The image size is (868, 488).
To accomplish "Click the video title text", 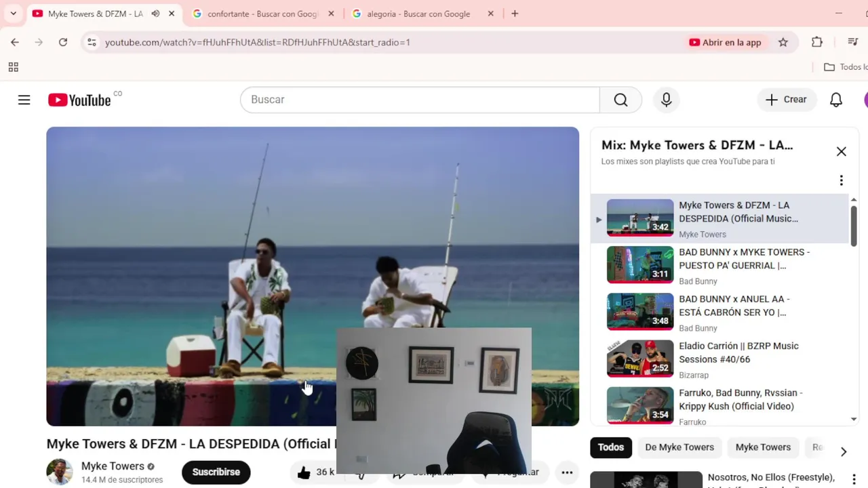I will 191,444.
